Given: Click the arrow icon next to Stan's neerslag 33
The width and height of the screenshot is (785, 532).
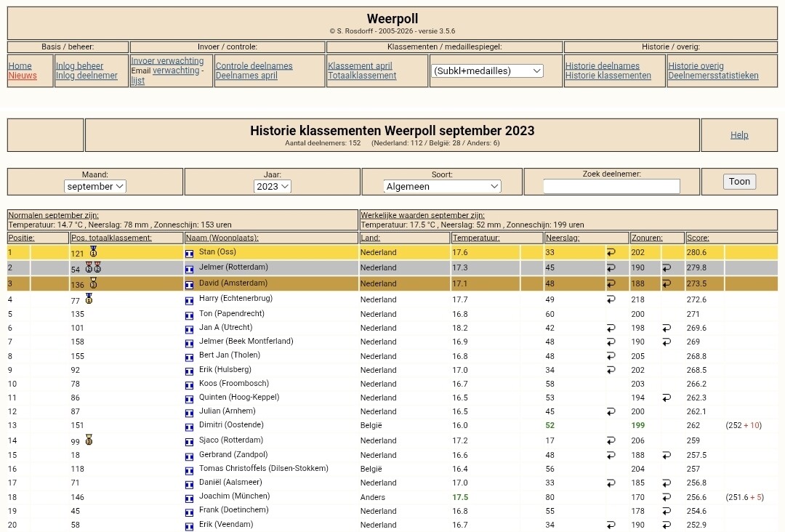Looking at the screenshot, I should 611,252.
